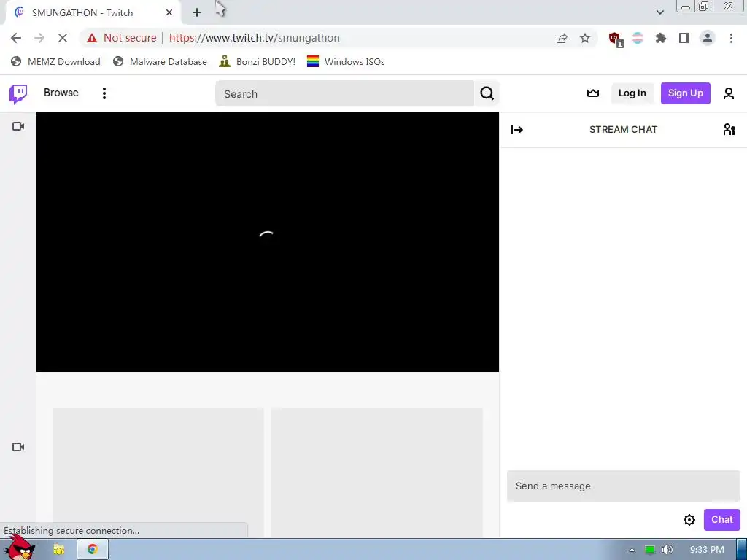This screenshot has width=747, height=560.
Task: Open Bonzi BUDDY! bookmark
Action: (x=258, y=62)
